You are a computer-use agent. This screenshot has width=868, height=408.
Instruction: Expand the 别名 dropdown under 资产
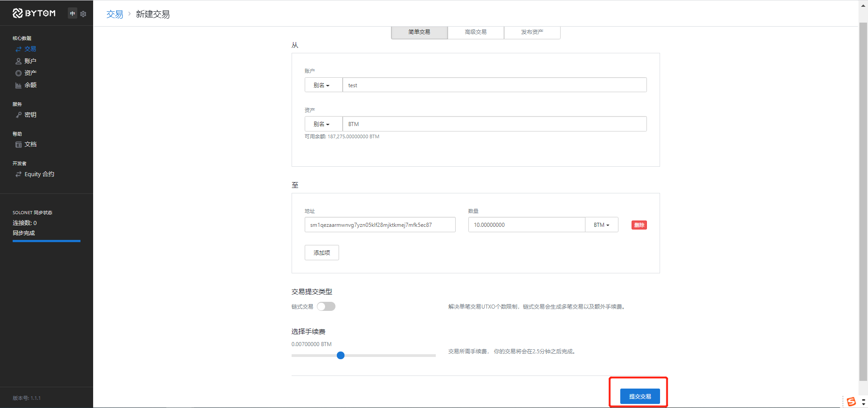(323, 124)
